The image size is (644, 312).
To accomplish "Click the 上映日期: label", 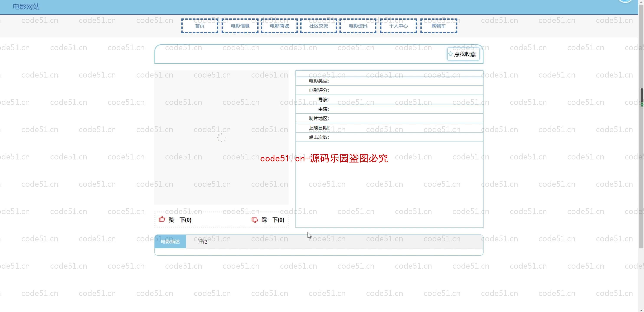I will tap(319, 128).
